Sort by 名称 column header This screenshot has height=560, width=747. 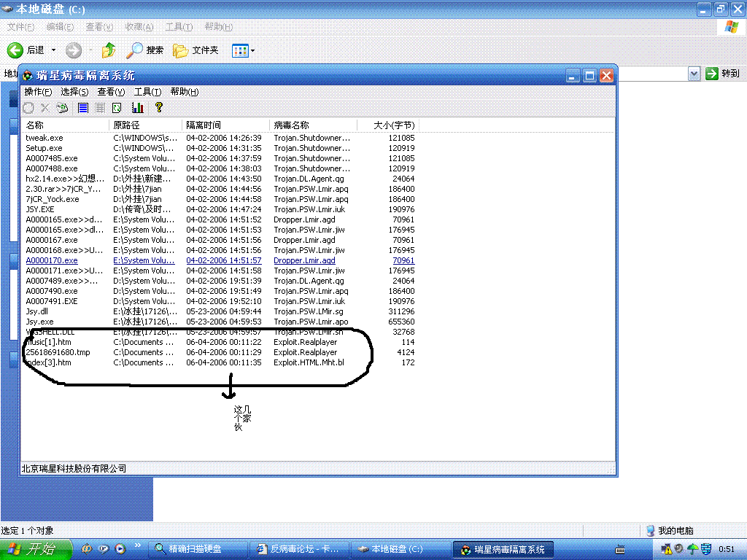(x=65, y=125)
